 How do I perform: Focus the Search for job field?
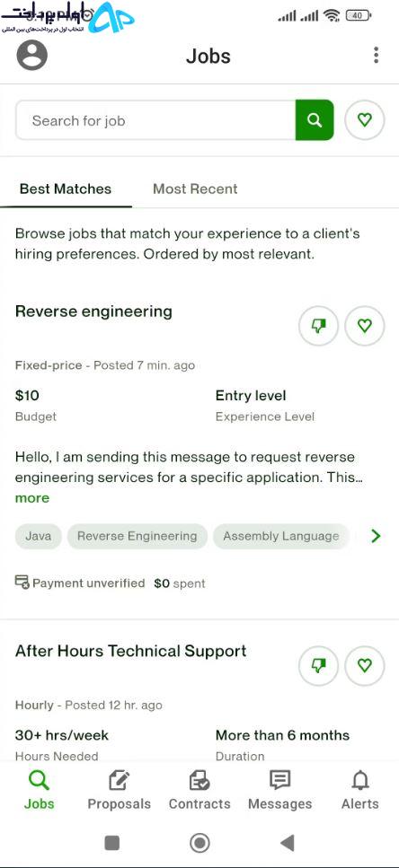pyautogui.click(x=155, y=120)
